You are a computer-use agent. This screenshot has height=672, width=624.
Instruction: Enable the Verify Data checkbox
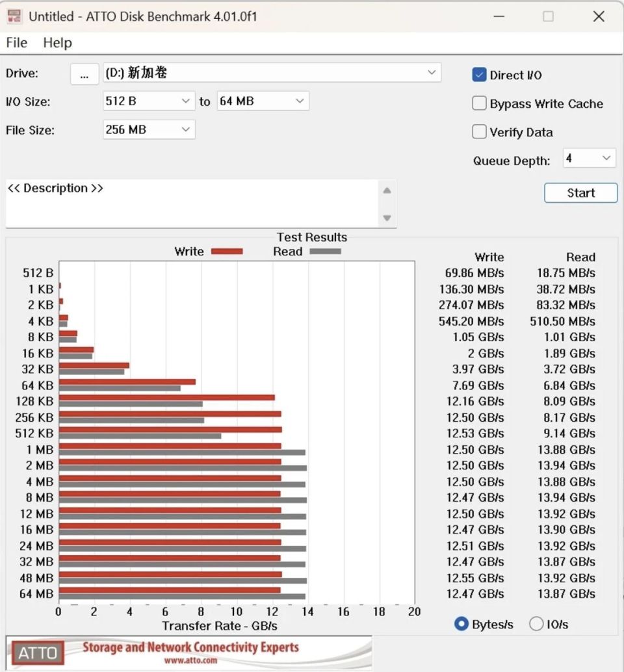(479, 131)
